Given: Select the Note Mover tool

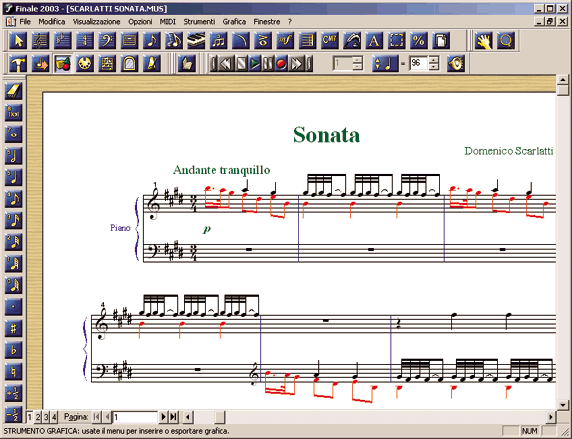Looking at the screenshot, I should point(40,64).
